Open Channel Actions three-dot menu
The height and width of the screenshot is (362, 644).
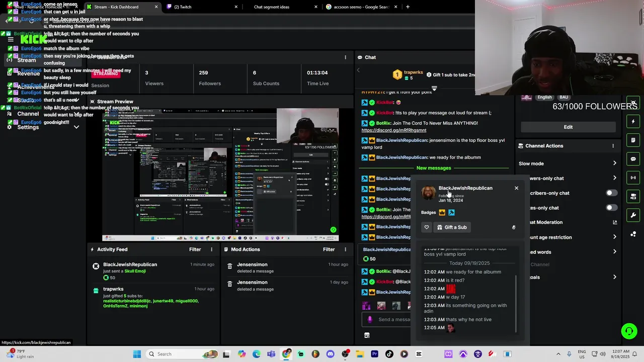(x=613, y=146)
